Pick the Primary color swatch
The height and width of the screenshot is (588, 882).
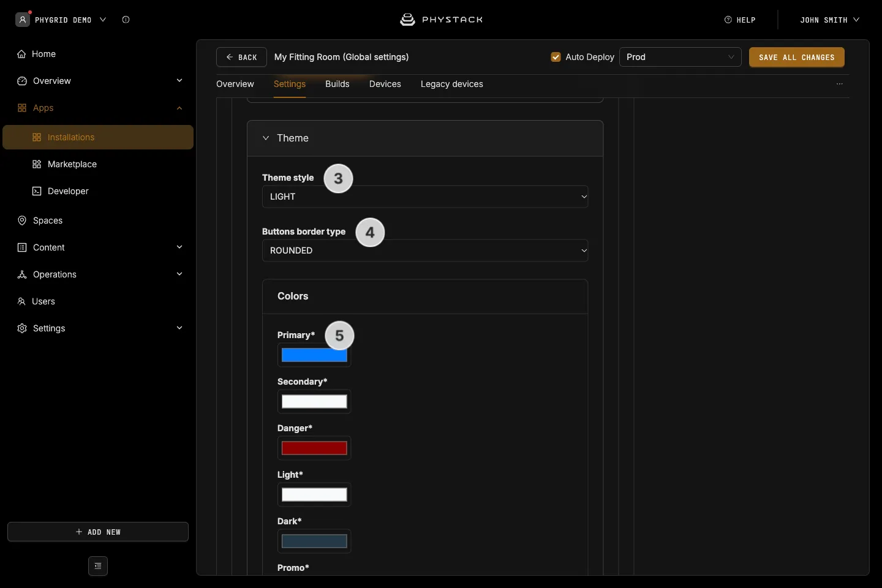(x=314, y=355)
